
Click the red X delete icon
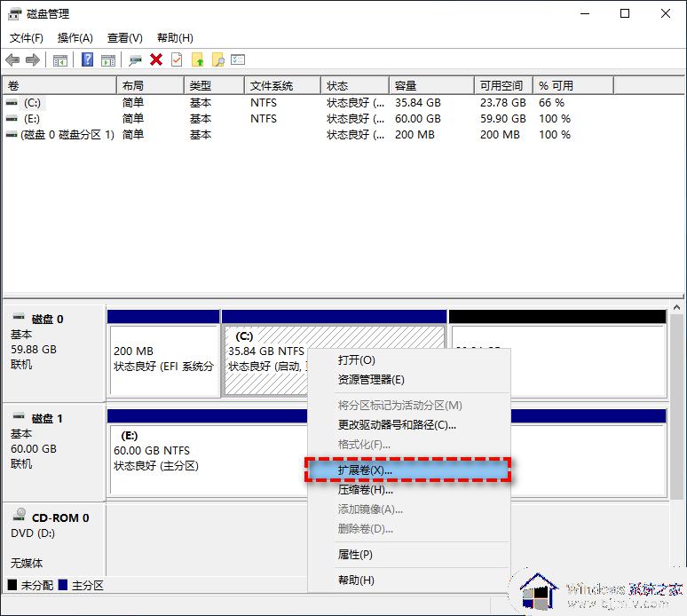(156, 59)
